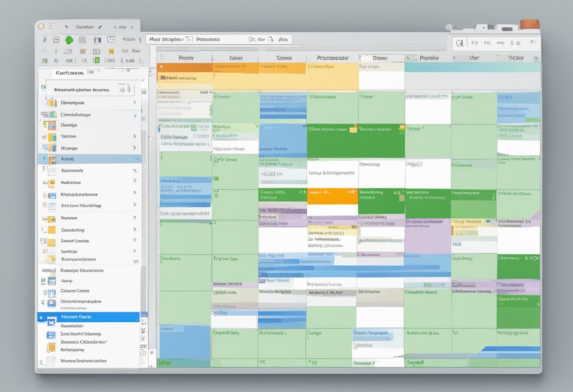Click the green square icon in the third toolbar row
This screenshot has height=392, width=573.
96,60
